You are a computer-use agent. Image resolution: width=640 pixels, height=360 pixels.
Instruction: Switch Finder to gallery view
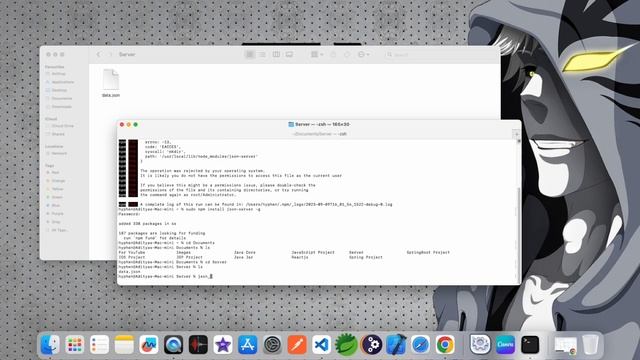[289, 54]
